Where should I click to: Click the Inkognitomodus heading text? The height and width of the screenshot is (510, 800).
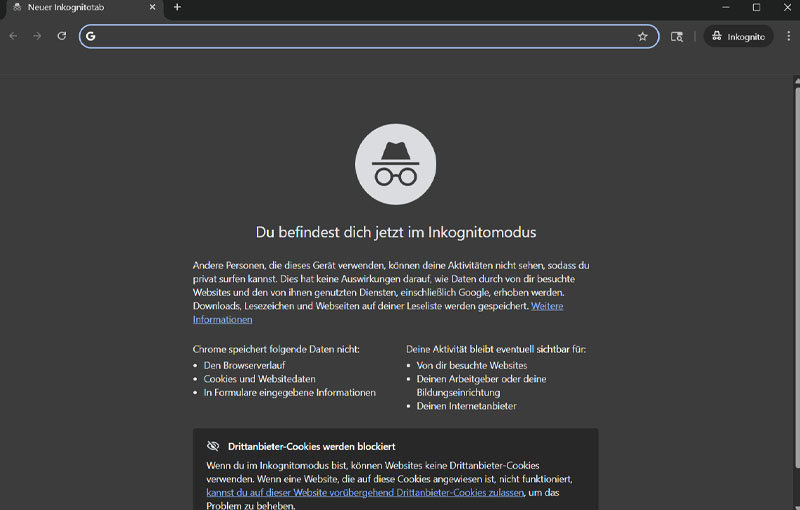(396, 232)
